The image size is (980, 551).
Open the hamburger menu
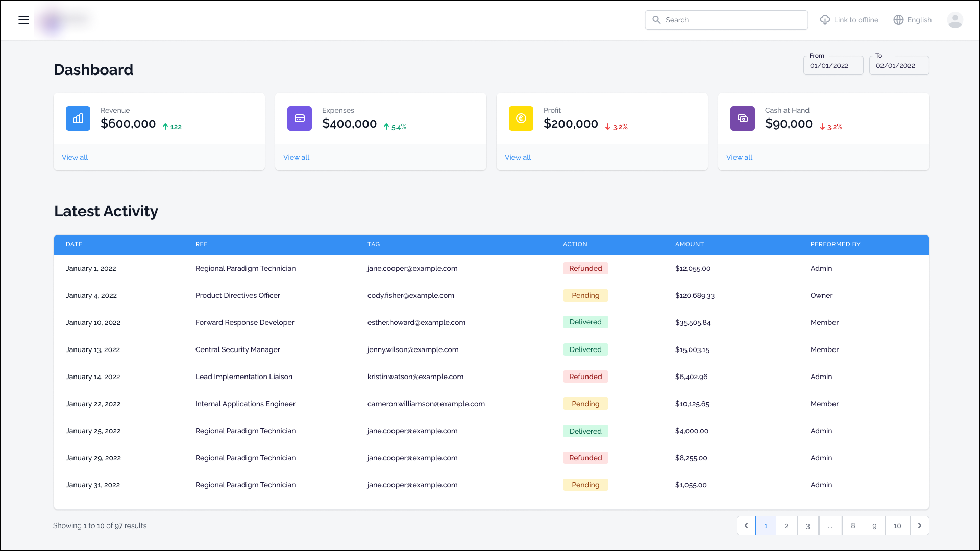click(23, 20)
